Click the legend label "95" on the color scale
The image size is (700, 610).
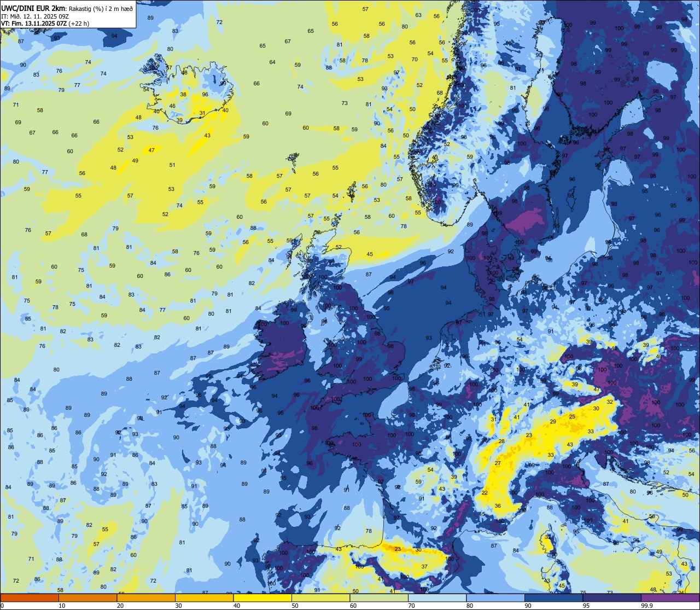tap(586, 606)
